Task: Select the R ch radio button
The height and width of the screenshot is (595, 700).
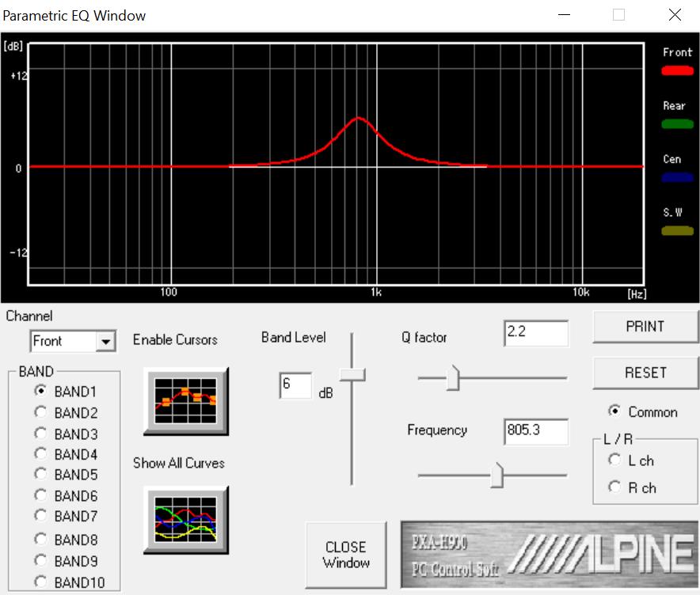Action: click(614, 487)
